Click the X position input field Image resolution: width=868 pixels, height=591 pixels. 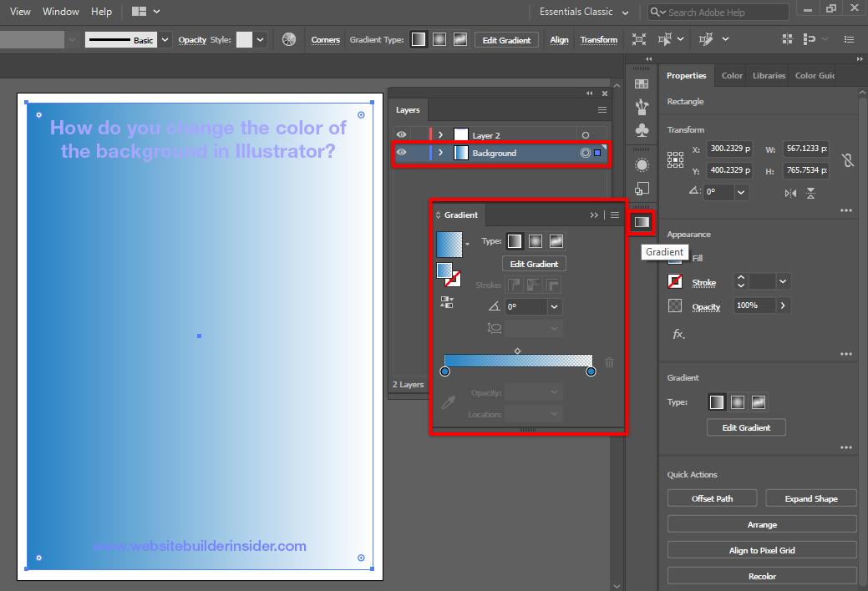(729, 149)
